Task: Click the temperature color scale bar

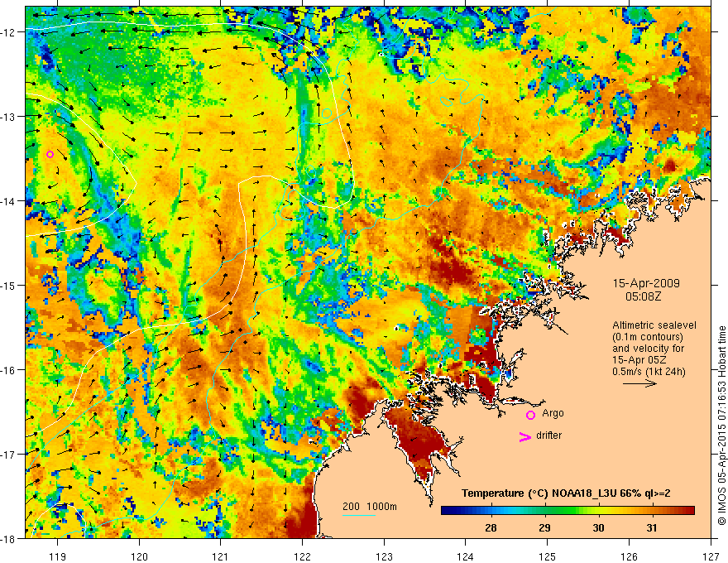Action: coord(568,511)
